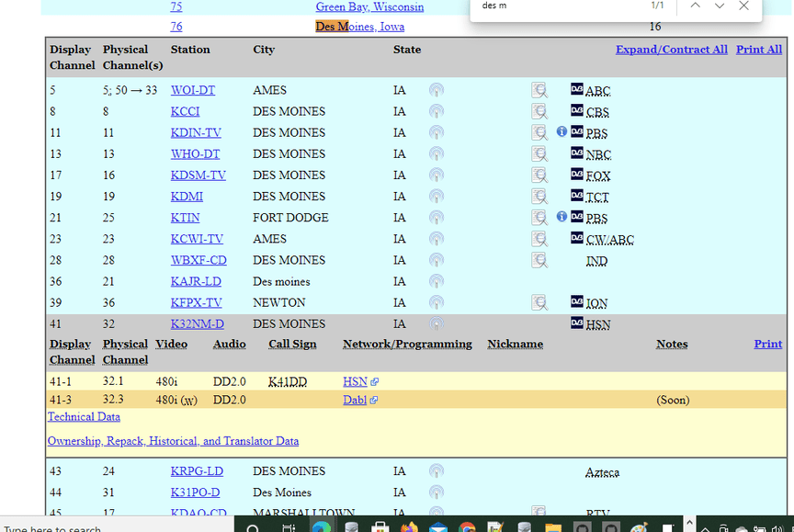Open the K31PO-D station link

(195, 492)
